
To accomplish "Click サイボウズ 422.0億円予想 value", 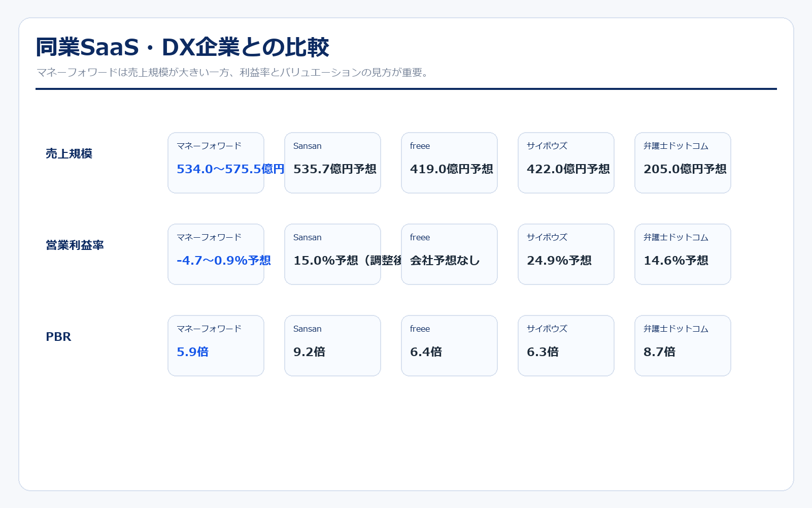I will pyautogui.click(x=568, y=169).
